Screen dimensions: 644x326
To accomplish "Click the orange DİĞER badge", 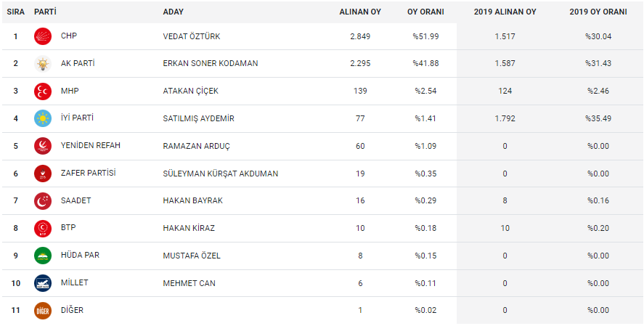I will [x=43, y=311].
